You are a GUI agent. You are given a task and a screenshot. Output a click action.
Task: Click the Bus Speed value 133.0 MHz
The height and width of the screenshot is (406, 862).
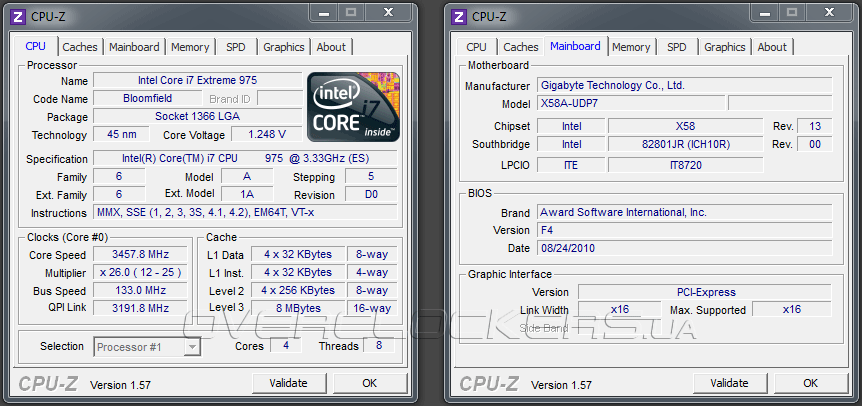[140, 290]
